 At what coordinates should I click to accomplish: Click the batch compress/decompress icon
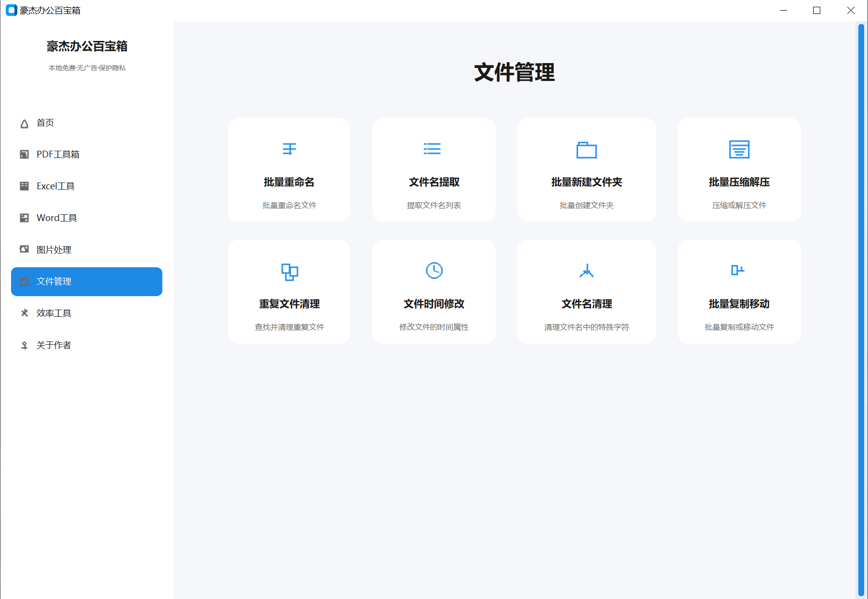[739, 149]
